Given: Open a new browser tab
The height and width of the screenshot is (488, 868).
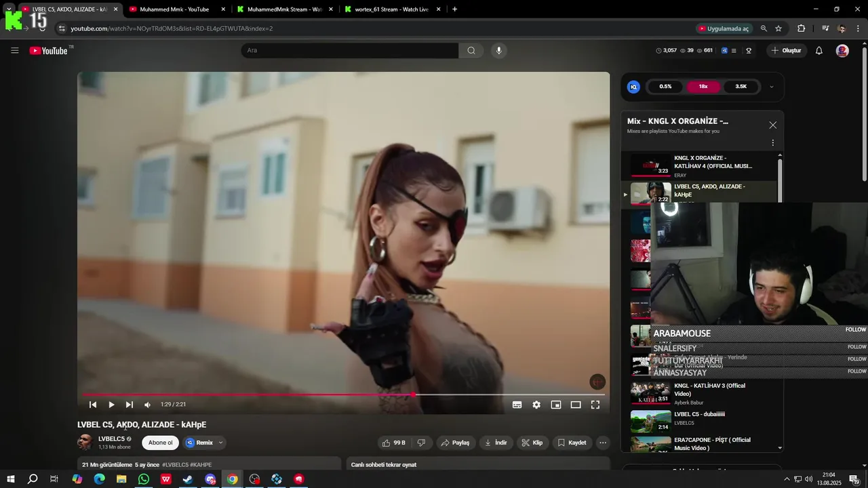Looking at the screenshot, I should (454, 9).
